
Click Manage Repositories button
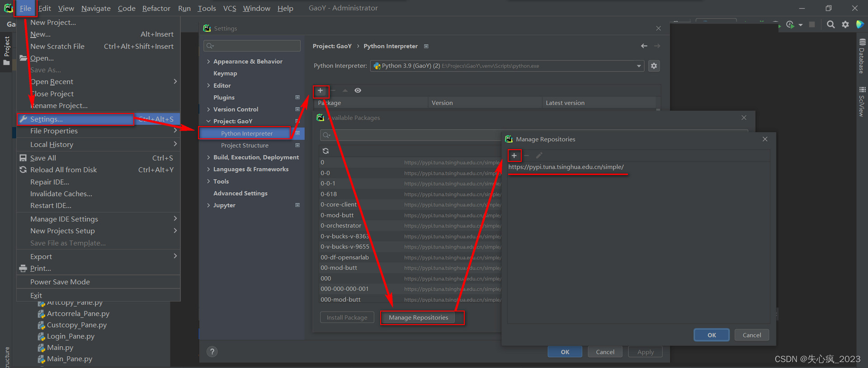pos(419,318)
